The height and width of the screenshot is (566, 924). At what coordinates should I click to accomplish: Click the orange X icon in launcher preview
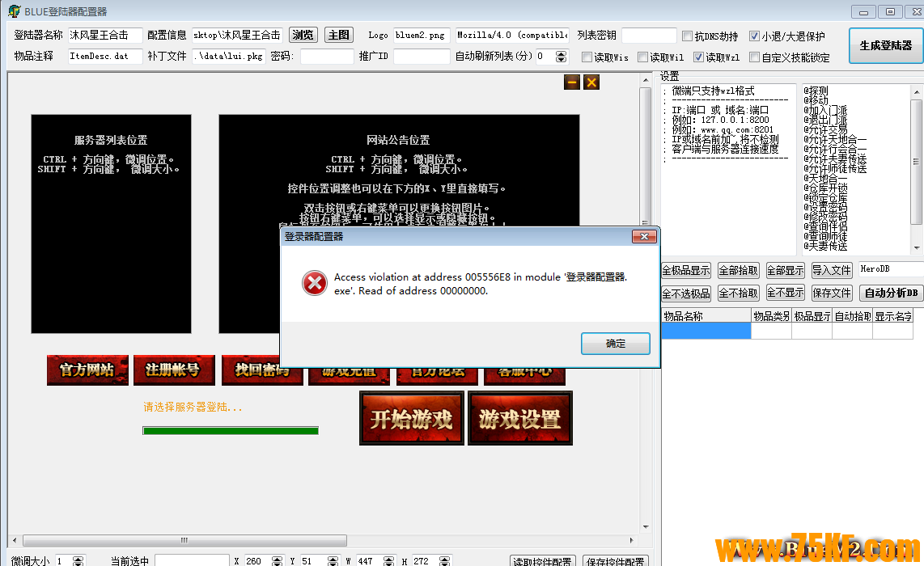point(591,82)
